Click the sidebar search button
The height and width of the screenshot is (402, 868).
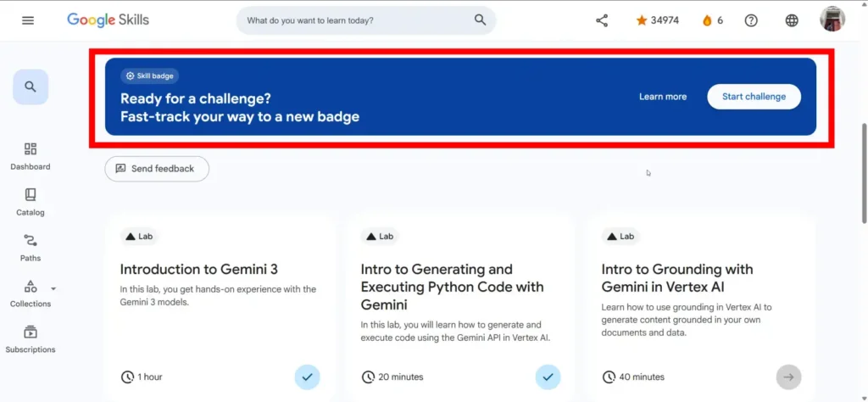click(x=31, y=87)
